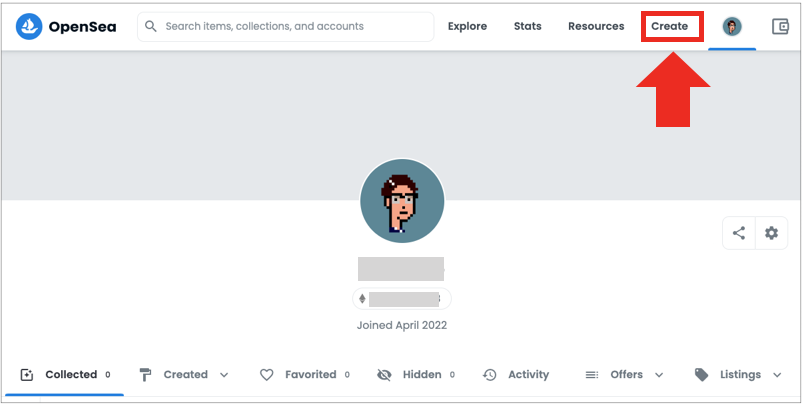Click the large pixel-art profile picture
The height and width of the screenshot is (407, 803).
coord(402,200)
